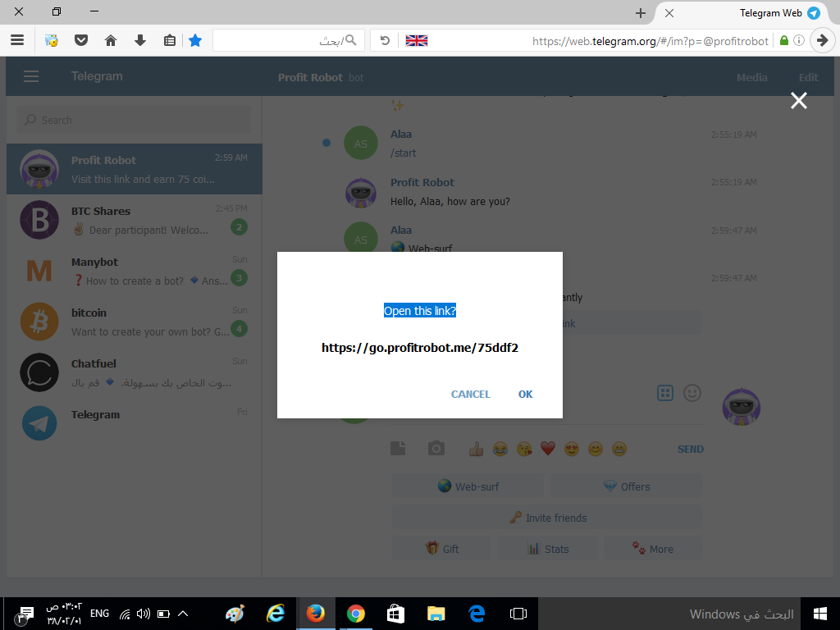Click the green padlock security icon
Screen dimensions: 840x630
(x=783, y=40)
